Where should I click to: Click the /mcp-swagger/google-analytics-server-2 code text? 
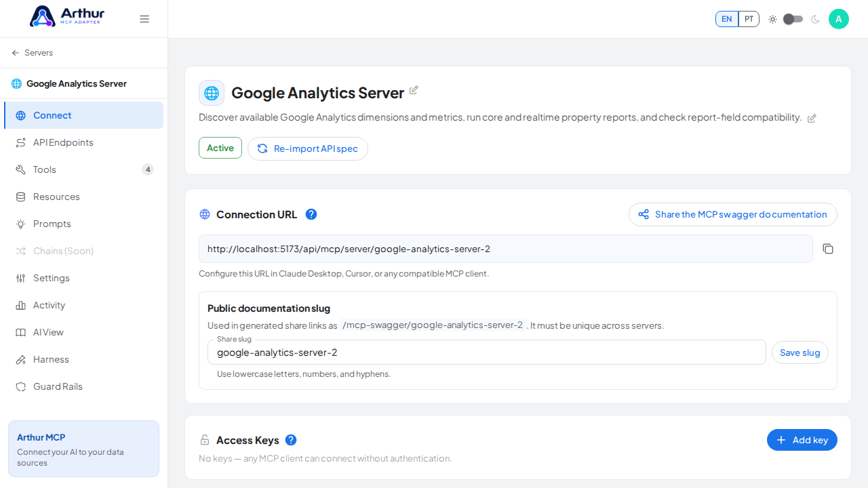pyautogui.click(x=433, y=325)
